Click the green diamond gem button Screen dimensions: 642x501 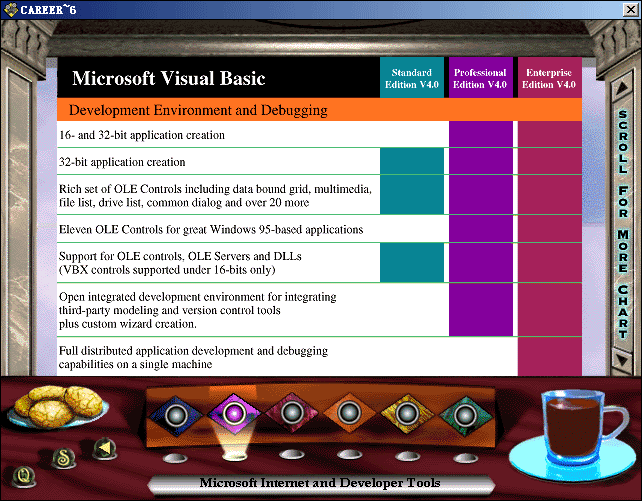coord(465,416)
